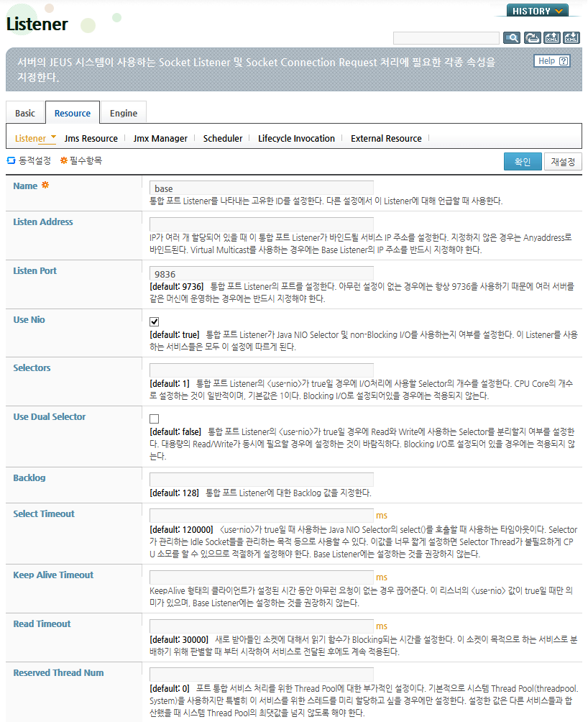Viewport: 588px width, 722px height.
Task: Click the XML import (down arrow) icon
Action: (571, 38)
